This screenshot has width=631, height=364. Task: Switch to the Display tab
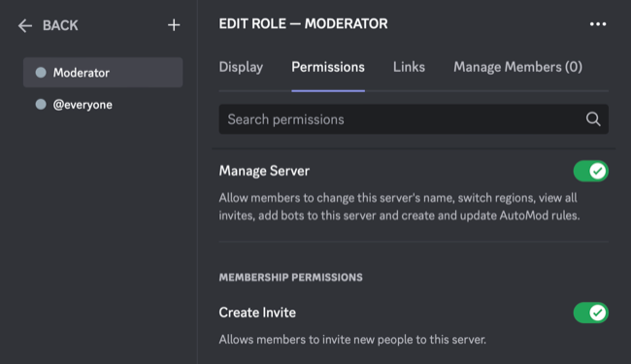tap(241, 67)
